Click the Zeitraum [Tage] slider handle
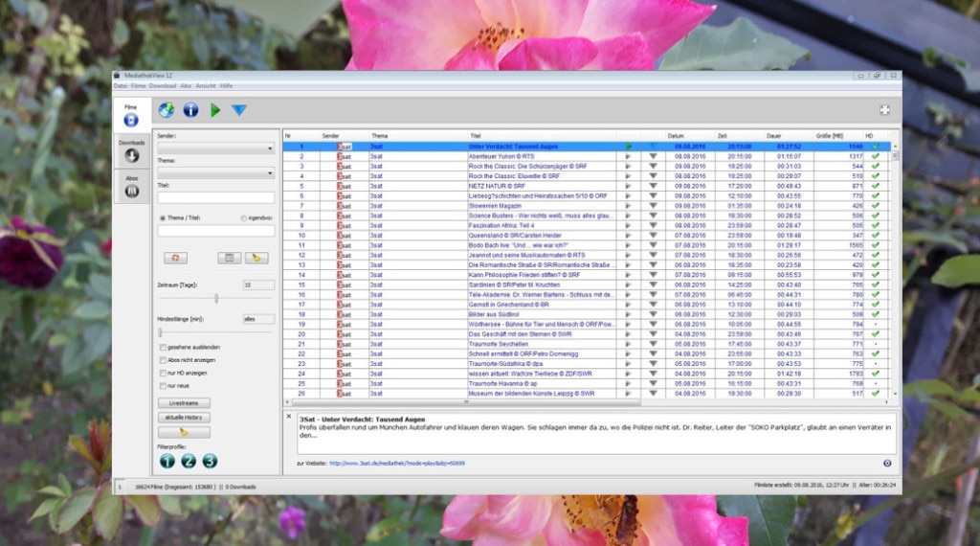Viewport: 980px width, 546px height. pos(215,299)
